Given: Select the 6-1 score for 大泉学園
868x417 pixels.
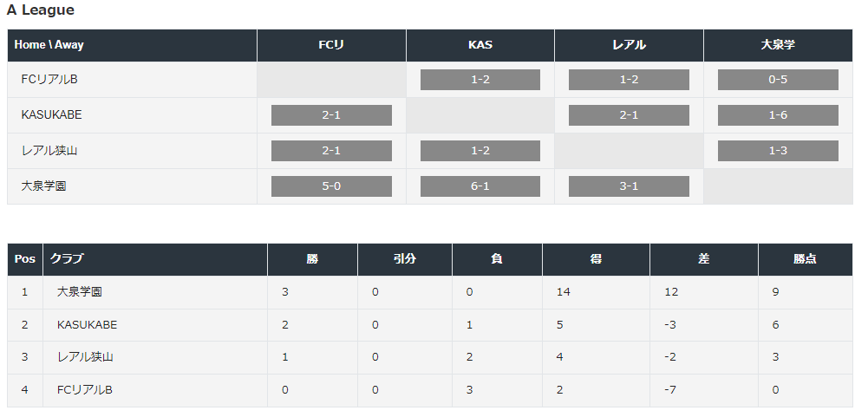Looking at the screenshot, I should point(480,186).
